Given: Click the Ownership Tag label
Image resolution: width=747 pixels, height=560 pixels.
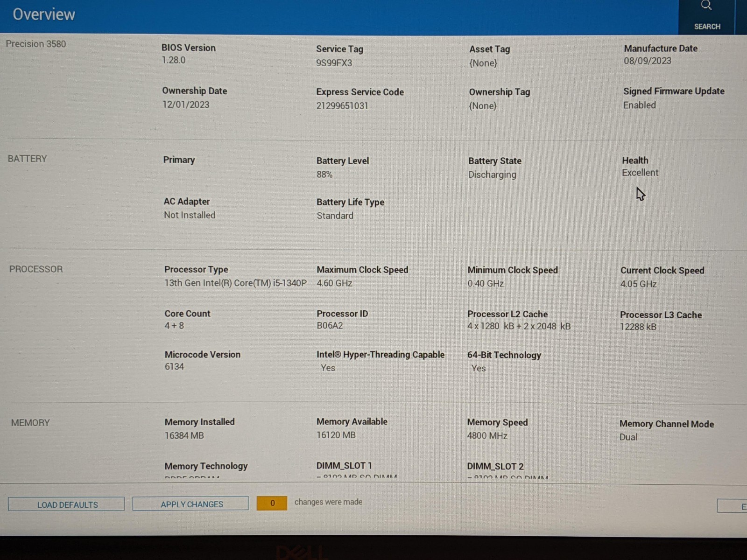Looking at the screenshot, I should point(499,92).
